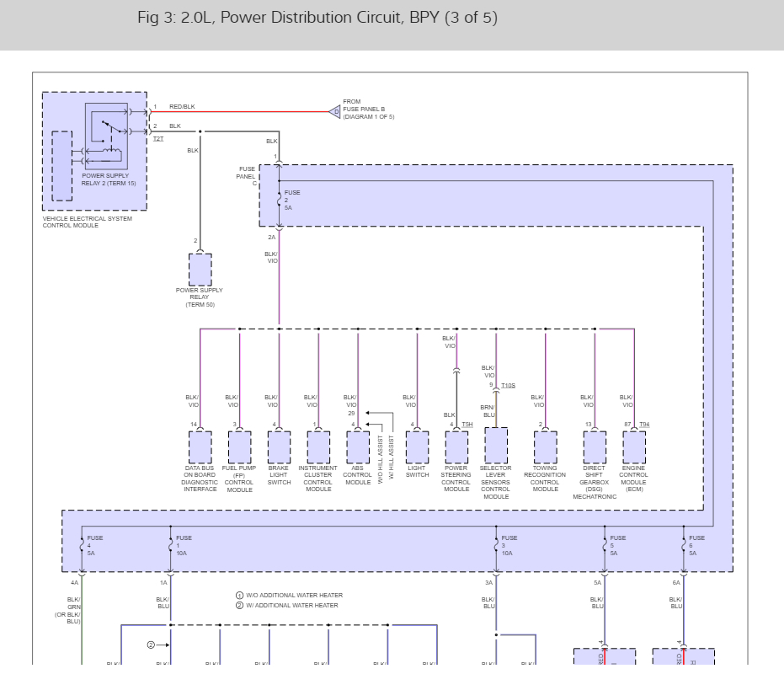The width and height of the screenshot is (784, 690).
Task: Click the Selector Lever Sensors Control Module box
Action: coord(496,446)
